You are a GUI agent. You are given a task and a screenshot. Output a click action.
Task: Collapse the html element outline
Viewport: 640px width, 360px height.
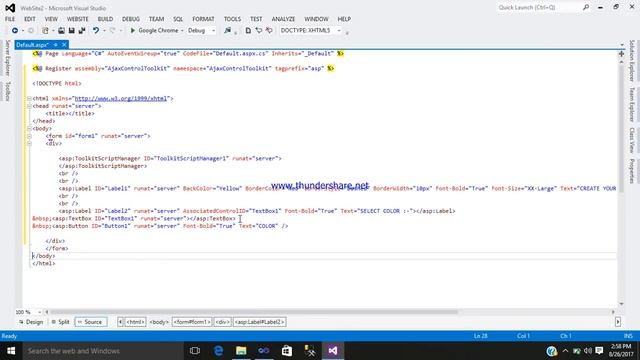tap(29, 98)
